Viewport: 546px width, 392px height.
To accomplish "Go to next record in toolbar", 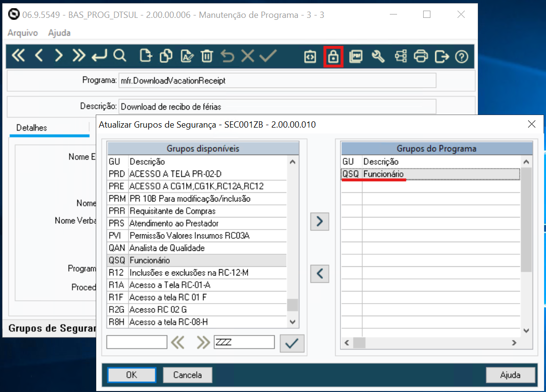I will [x=59, y=56].
